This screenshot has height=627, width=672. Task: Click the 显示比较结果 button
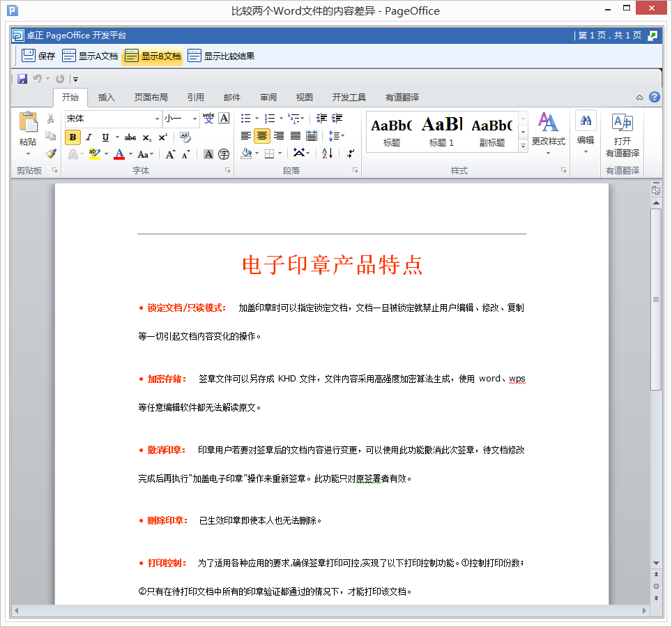(x=221, y=56)
